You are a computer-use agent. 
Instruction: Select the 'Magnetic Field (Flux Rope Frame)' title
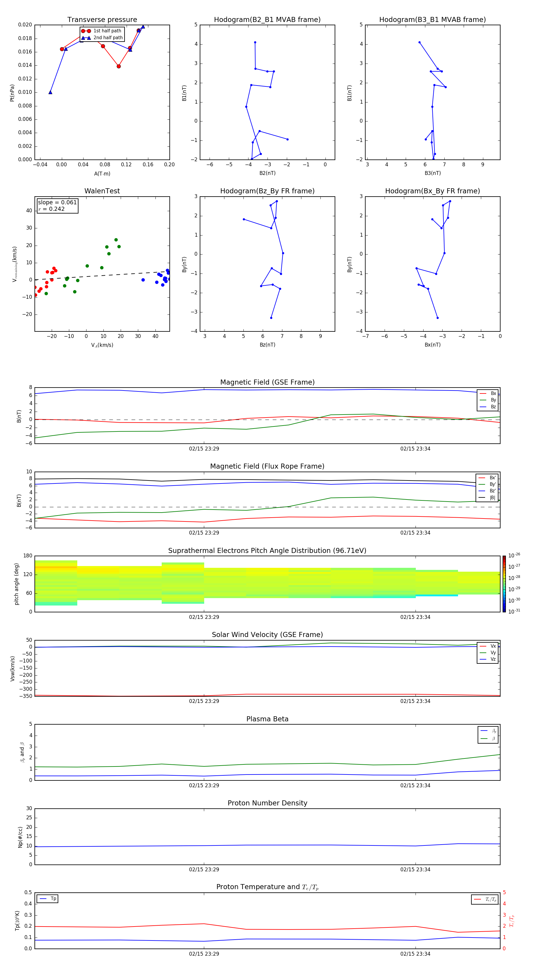click(267, 467)
